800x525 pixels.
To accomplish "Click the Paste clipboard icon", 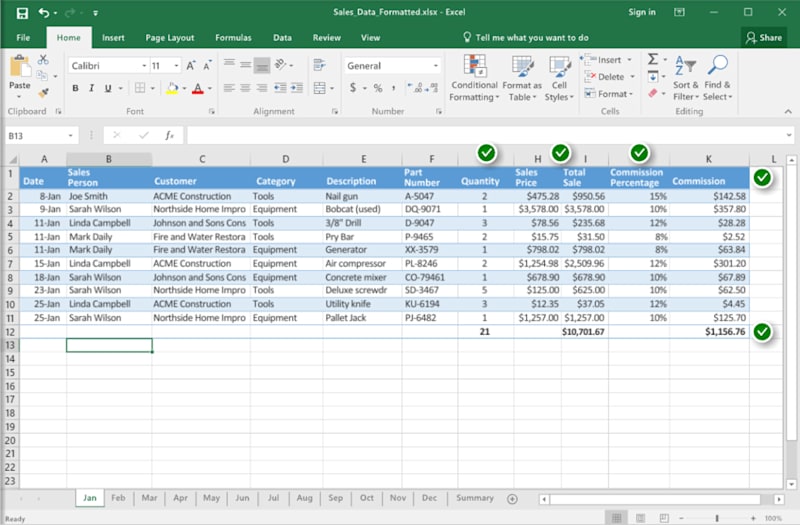I will tap(20, 67).
